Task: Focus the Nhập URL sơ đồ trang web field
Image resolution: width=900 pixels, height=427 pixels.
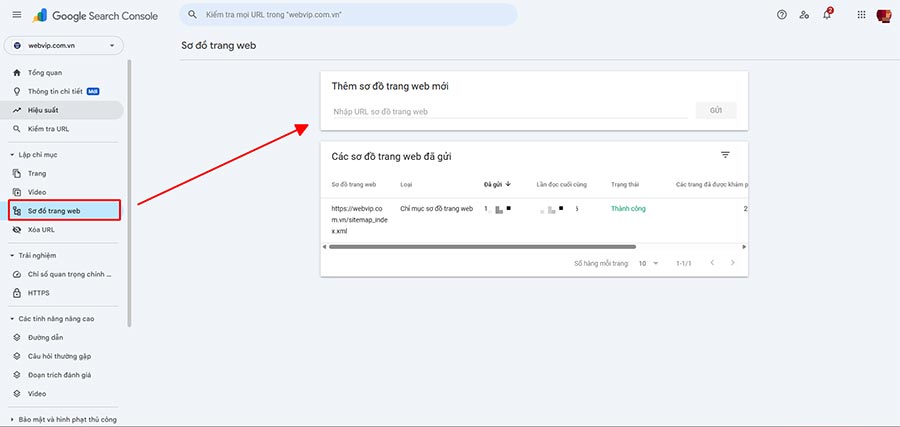Action: 510,111
